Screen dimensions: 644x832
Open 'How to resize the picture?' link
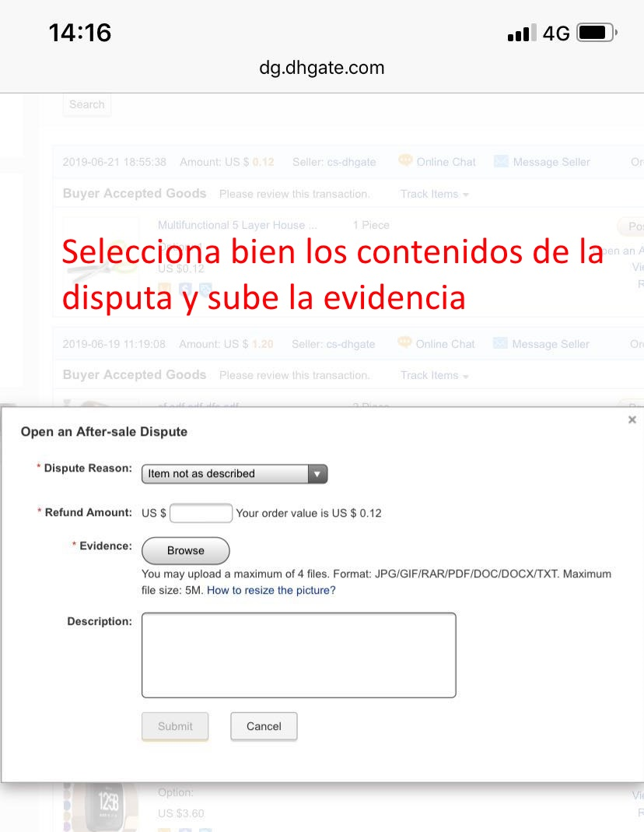click(271, 590)
